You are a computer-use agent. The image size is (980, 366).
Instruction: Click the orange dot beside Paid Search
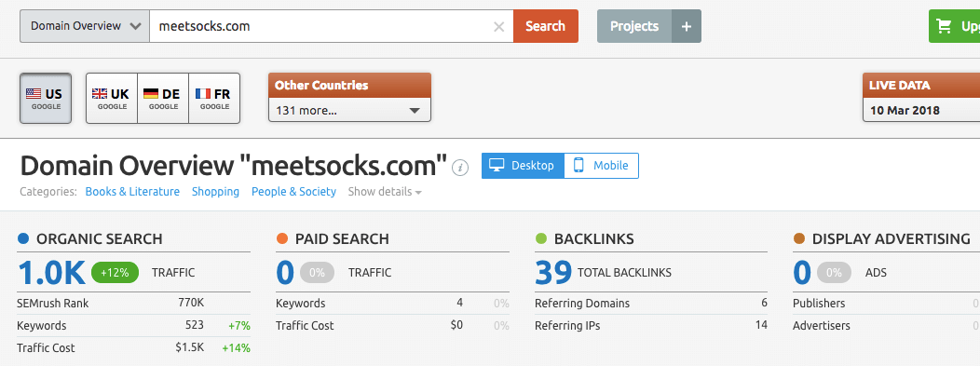pyautogui.click(x=282, y=238)
